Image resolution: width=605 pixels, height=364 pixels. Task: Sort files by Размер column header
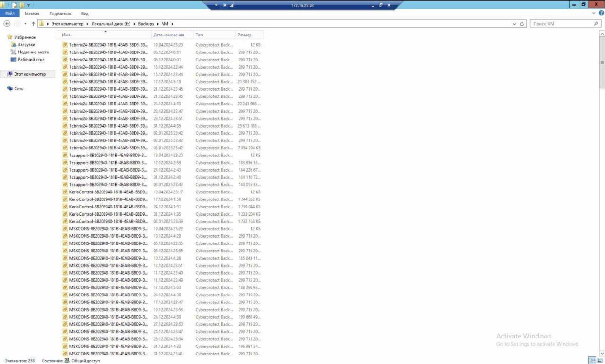pos(244,35)
